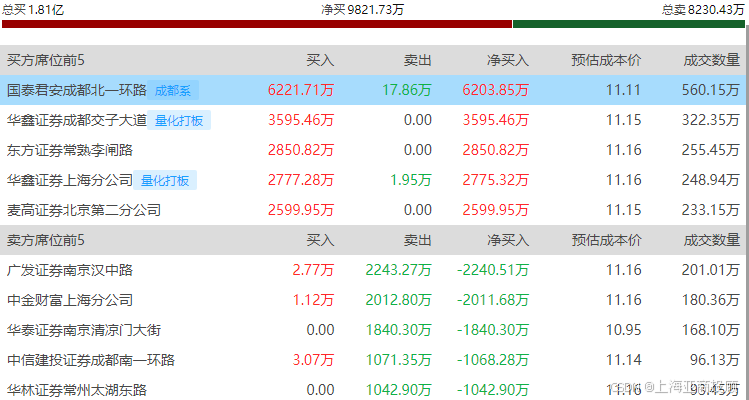Click 卖出 column header in seller table
The width and height of the screenshot is (749, 400).
point(417,240)
